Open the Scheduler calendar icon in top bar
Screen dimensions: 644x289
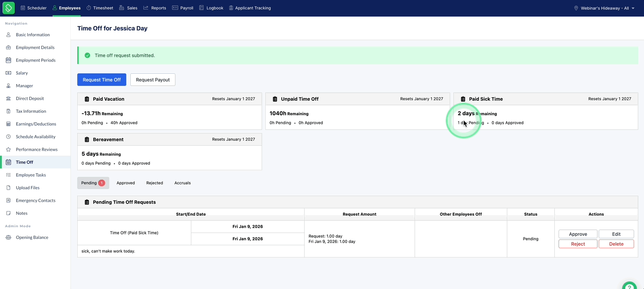tap(23, 8)
